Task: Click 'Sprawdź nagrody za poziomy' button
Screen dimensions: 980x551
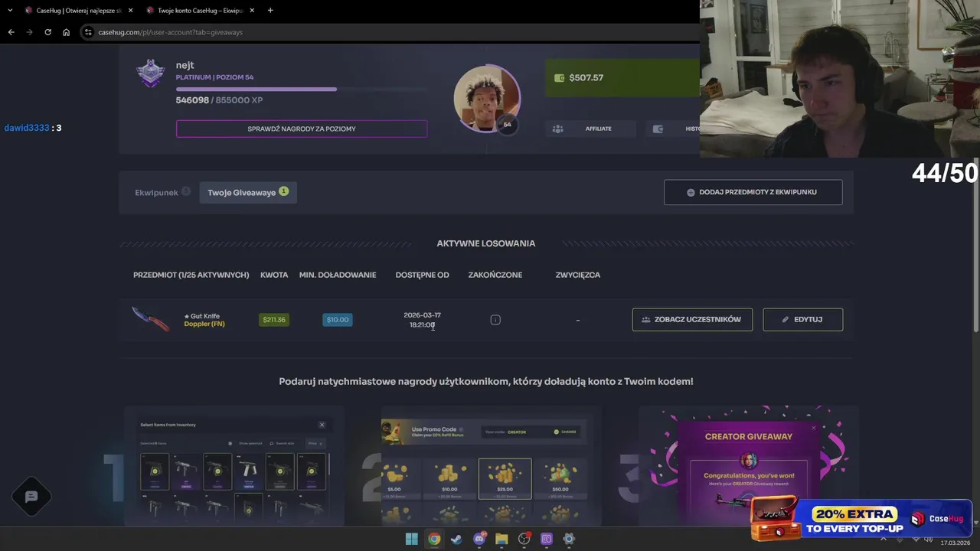Action: 302,129
